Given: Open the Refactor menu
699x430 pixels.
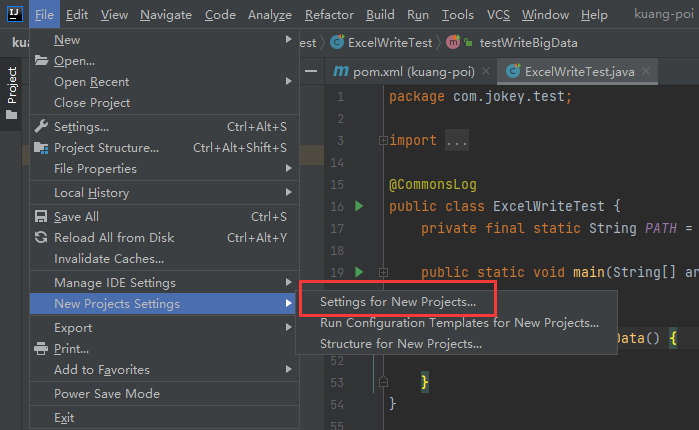Looking at the screenshot, I should (329, 15).
